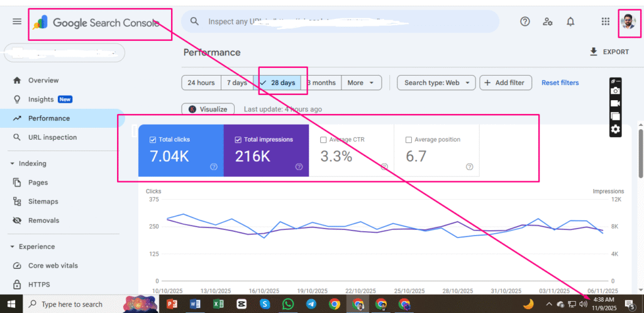This screenshot has height=313, width=644.
Task: Uncheck the Total impressions checkbox
Action: point(238,140)
